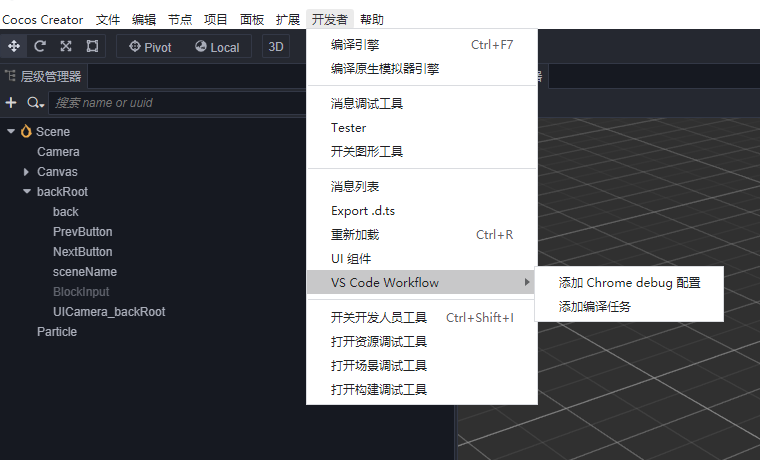The height and width of the screenshot is (460, 760).
Task: Toggle the 3D view button
Action: coord(276,47)
